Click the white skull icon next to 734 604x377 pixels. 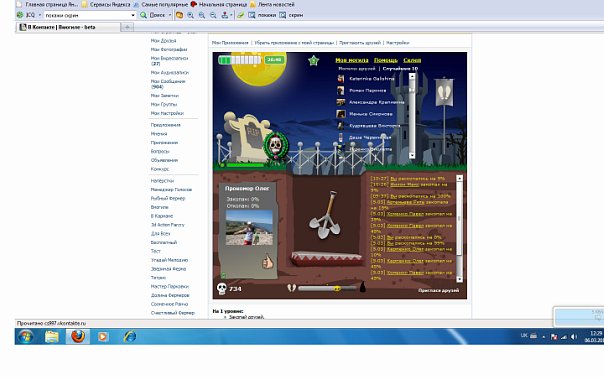coord(222,288)
